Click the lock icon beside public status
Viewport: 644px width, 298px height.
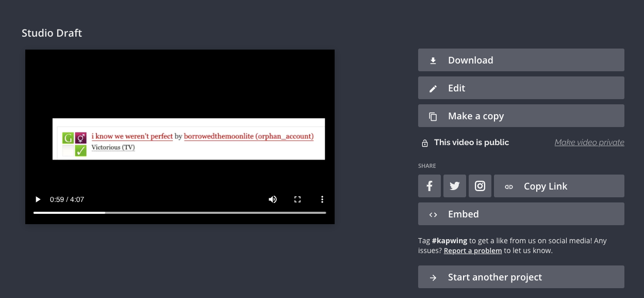(425, 143)
